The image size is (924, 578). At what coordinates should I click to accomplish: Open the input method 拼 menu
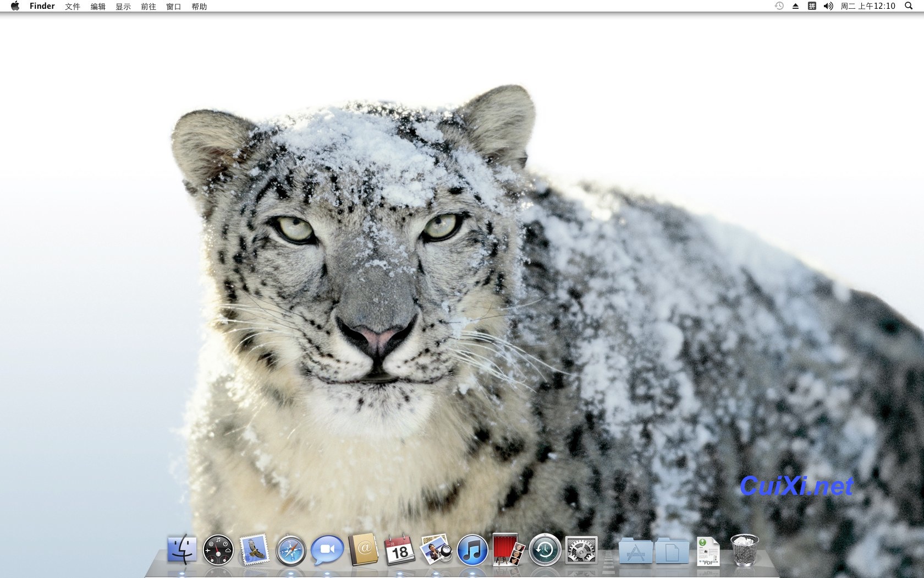[x=812, y=6]
